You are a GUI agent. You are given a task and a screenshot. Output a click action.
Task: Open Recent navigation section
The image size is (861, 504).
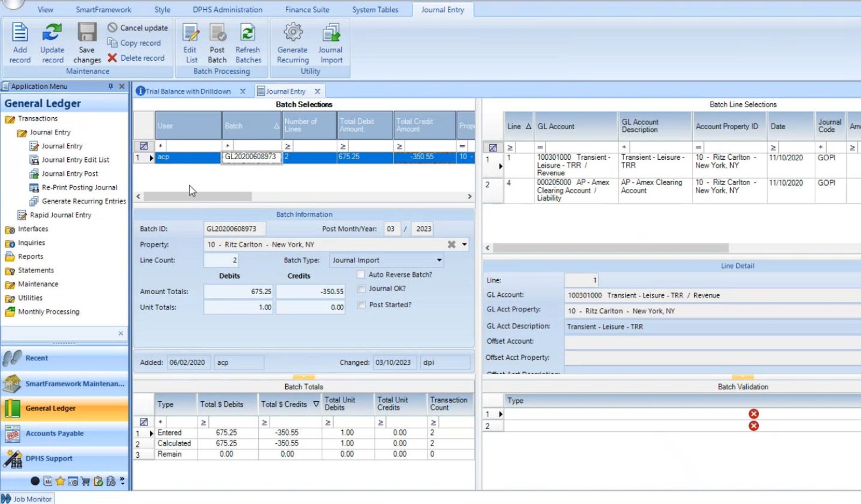pyautogui.click(x=65, y=358)
